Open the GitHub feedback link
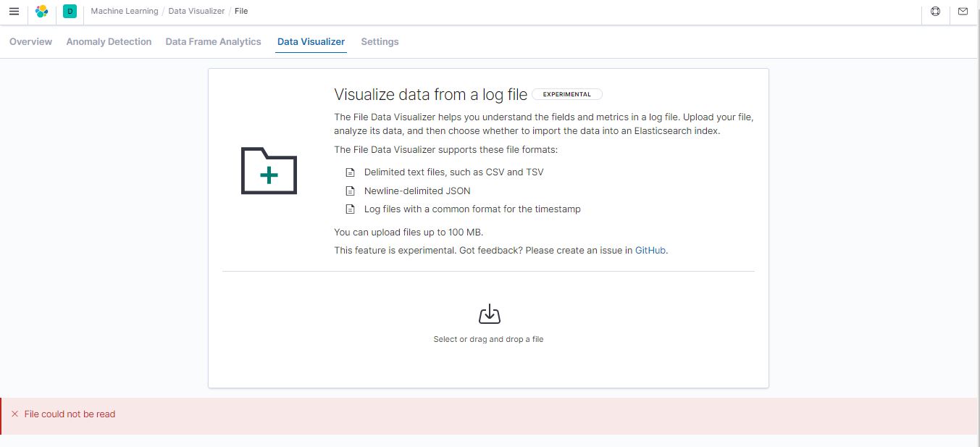The width and height of the screenshot is (980, 447). tap(650, 250)
